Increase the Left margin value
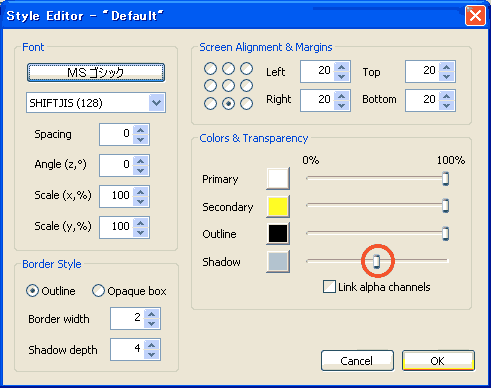 (x=342, y=67)
